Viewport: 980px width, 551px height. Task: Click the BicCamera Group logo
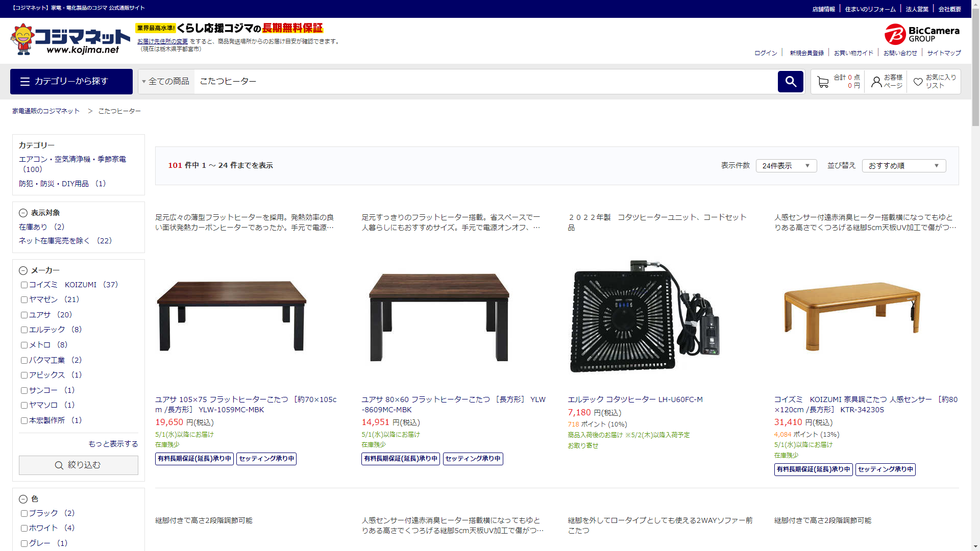(x=922, y=34)
